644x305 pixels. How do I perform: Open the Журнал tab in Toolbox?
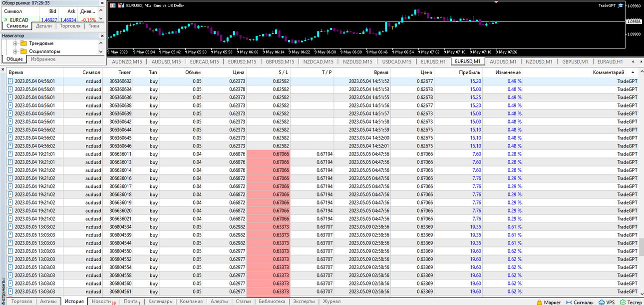[x=331, y=301]
